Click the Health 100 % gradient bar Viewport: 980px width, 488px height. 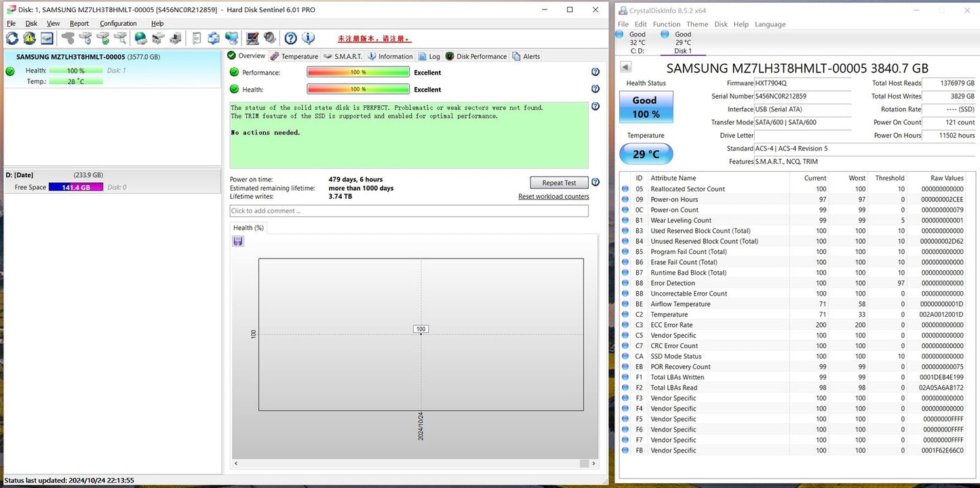pyautogui.click(x=358, y=89)
